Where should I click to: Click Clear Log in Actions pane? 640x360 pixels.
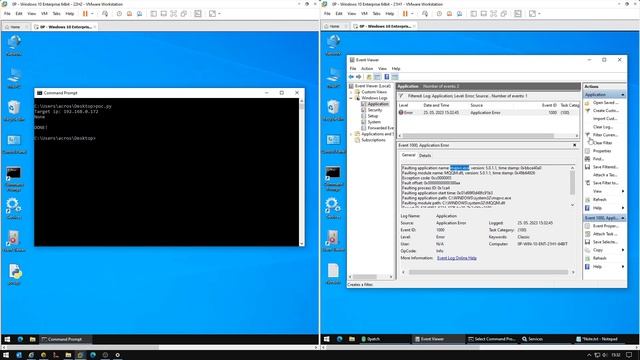[603, 127]
